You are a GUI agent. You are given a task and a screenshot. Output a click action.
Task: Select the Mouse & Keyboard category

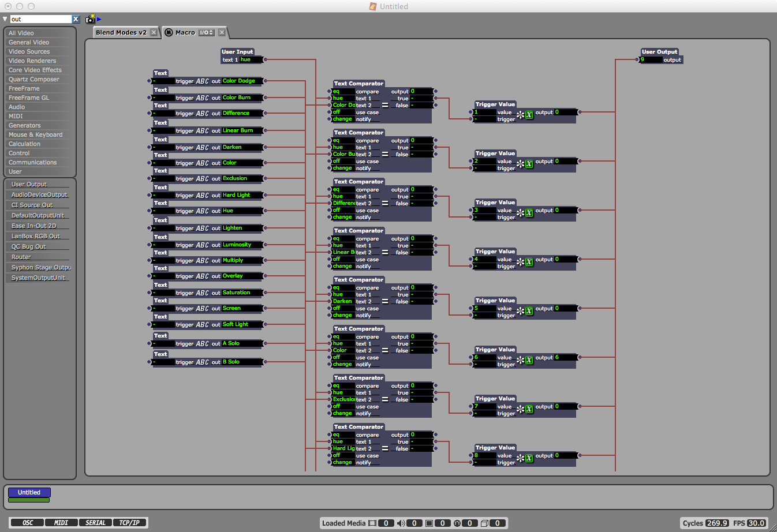pyautogui.click(x=40, y=134)
